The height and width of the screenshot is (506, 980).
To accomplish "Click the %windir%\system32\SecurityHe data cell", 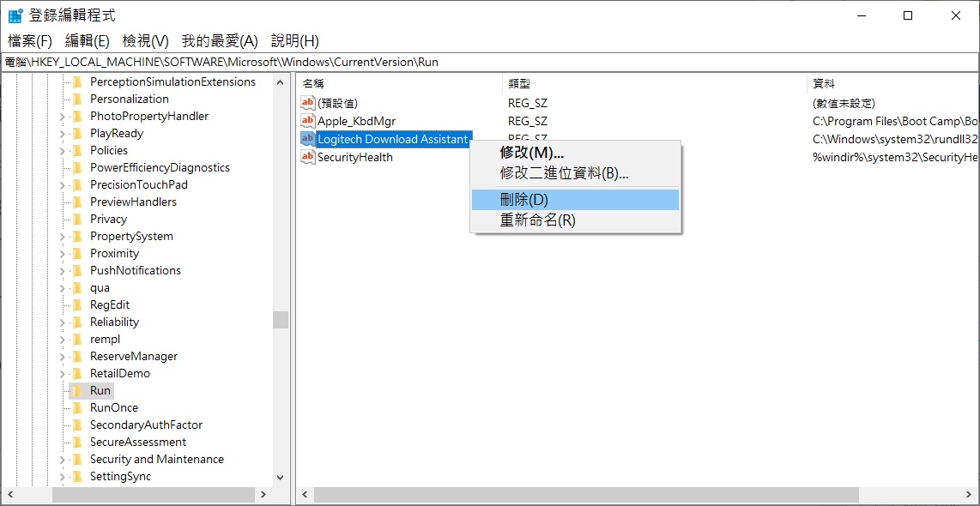I will [895, 158].
